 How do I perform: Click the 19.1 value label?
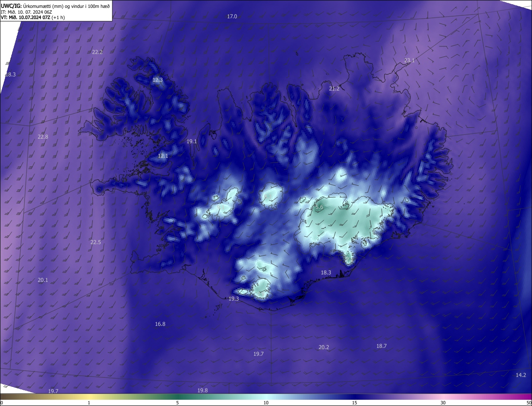pyautogui.click(x=192, y=142)
